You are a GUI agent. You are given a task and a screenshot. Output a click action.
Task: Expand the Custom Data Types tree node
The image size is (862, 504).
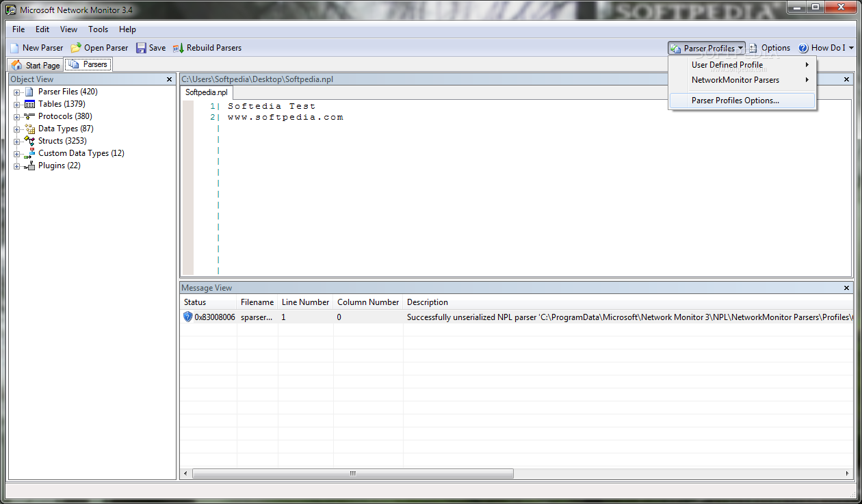point(17,153)
